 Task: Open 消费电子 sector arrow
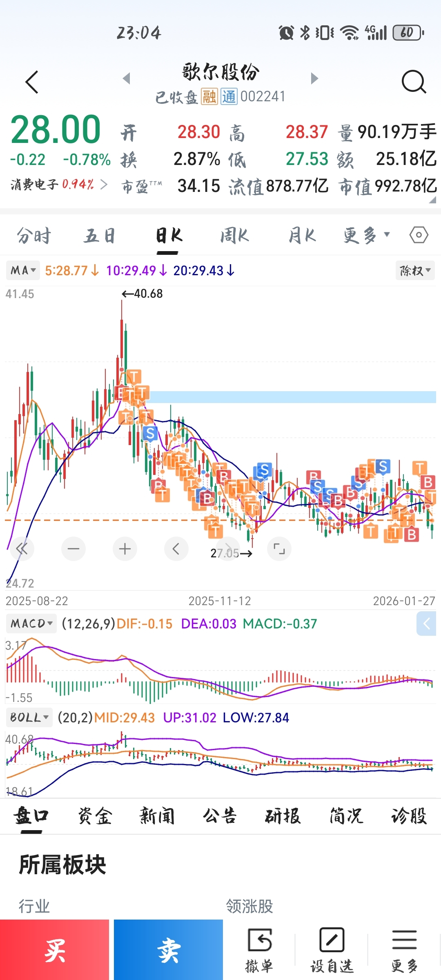click(104, 185)
